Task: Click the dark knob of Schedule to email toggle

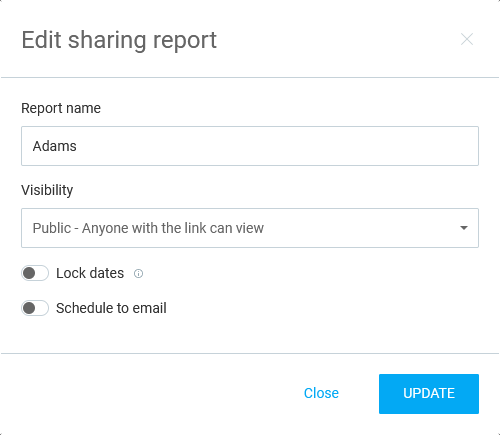Action: 29,308
